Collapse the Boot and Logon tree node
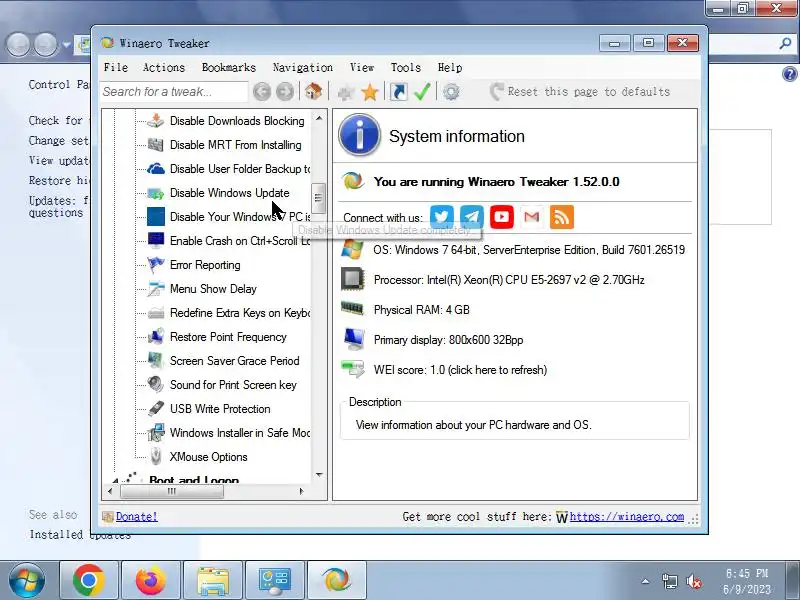Viewport: 800px width, 600px height. coord(115,481)
